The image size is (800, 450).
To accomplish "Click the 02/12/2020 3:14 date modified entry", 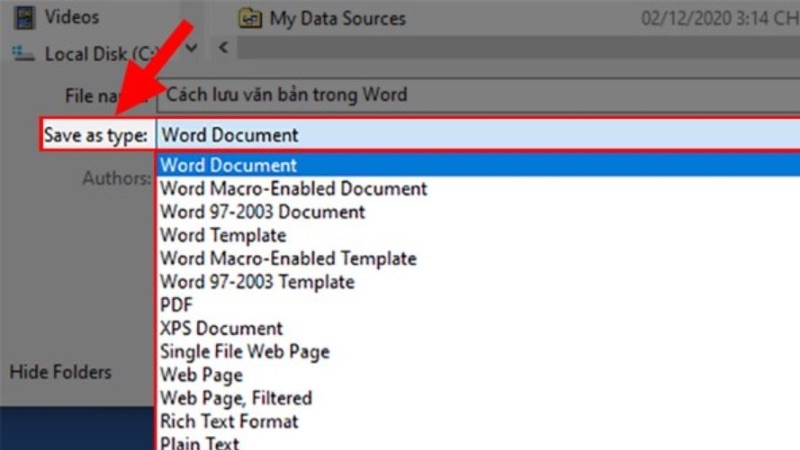I will [x=720, y=19].
